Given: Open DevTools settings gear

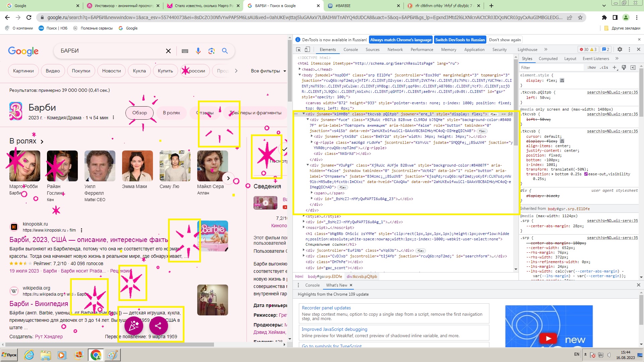Looking at the screenshot, I should pos(620,49).
